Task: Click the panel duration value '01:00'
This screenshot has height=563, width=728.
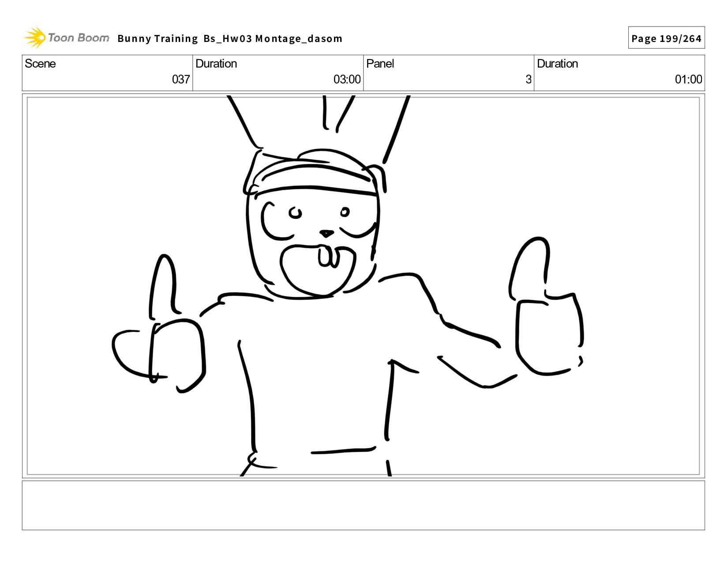Action: coord(688,79)
